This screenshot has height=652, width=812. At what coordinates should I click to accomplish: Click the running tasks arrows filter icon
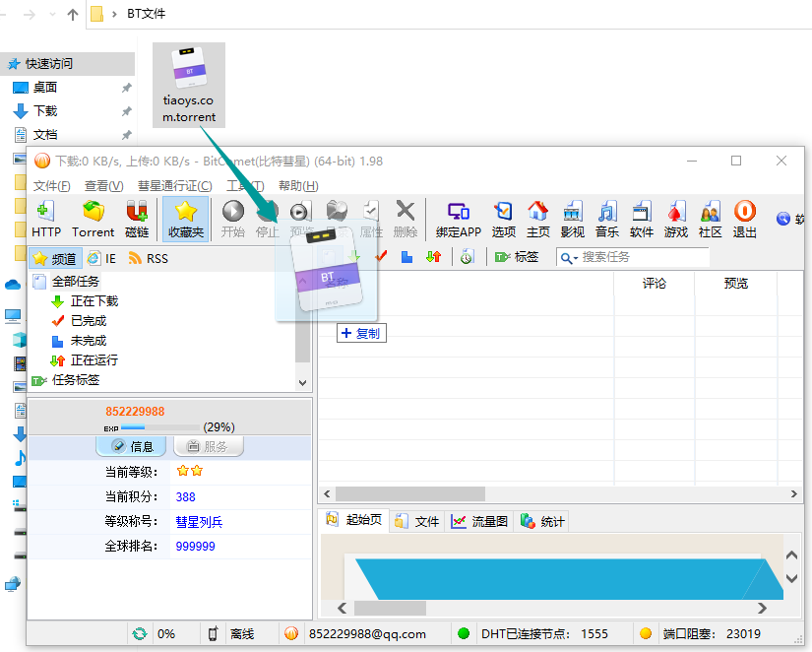(433, 256)
